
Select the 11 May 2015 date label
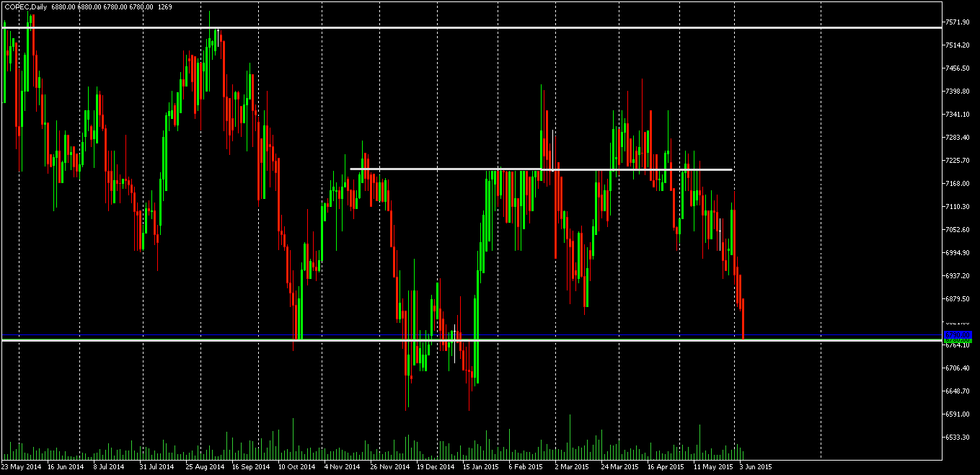point(712,467)
